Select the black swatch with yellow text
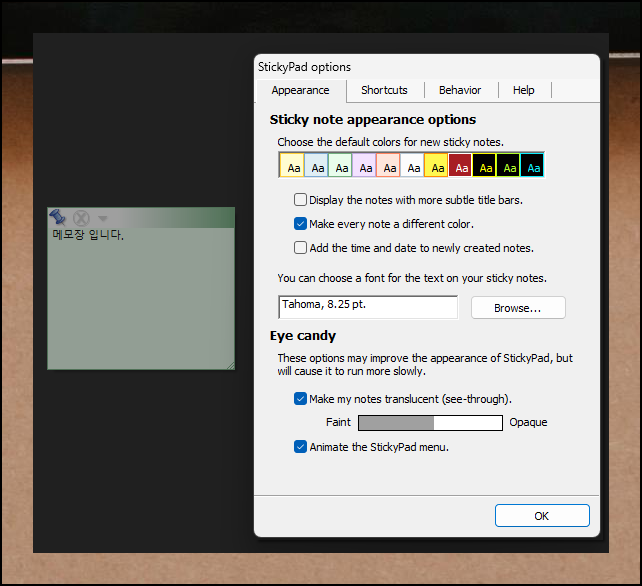The image size is (642, 586). pyautogui.click(x=484, y=165)
